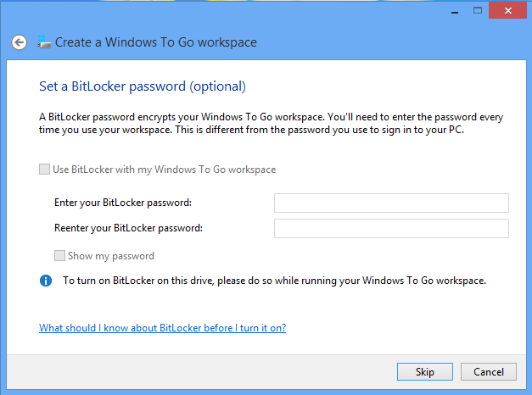Click the turn on BitLocker info message
532x395 pixels.
274,281
